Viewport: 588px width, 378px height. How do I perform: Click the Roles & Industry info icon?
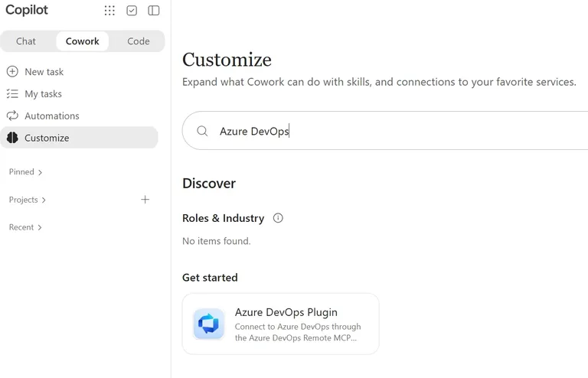[278, 217]
